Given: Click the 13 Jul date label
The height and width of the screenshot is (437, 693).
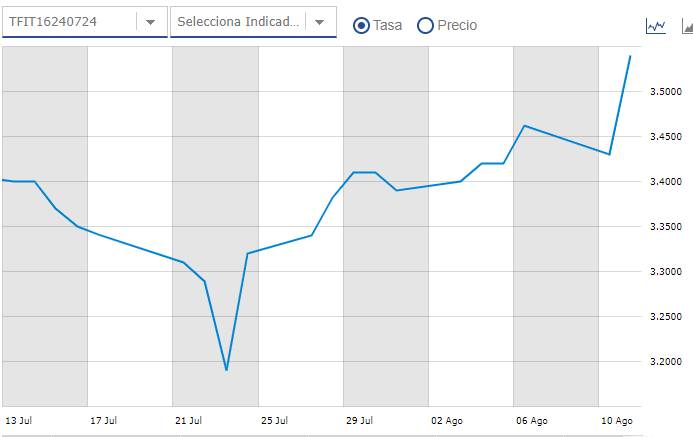Looking at the screenshot, I should coord(19,421).
